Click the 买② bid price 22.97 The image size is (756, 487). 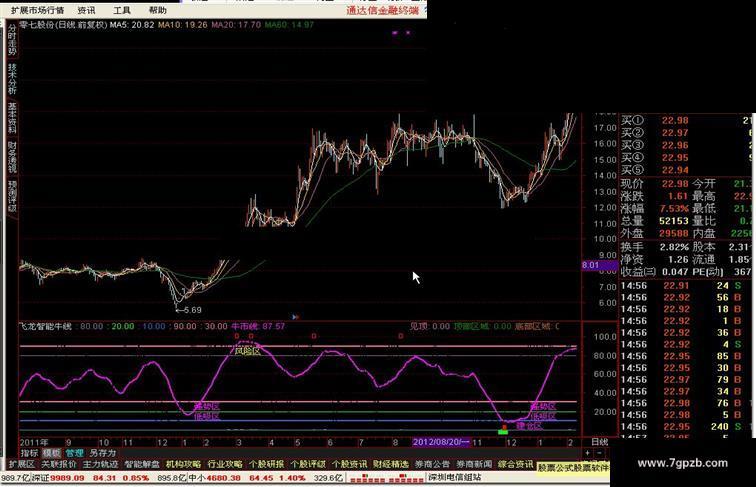[675, 133]
